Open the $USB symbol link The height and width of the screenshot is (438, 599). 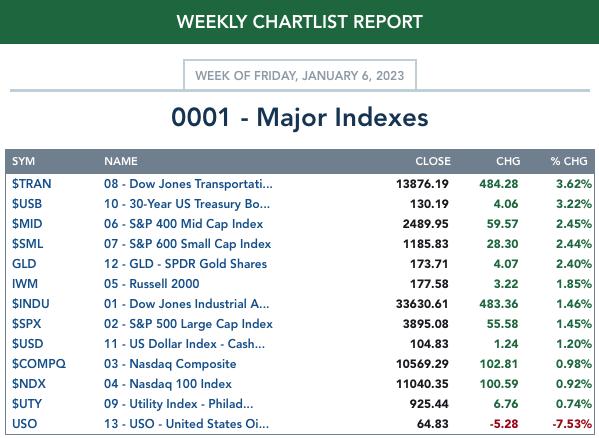27,204
